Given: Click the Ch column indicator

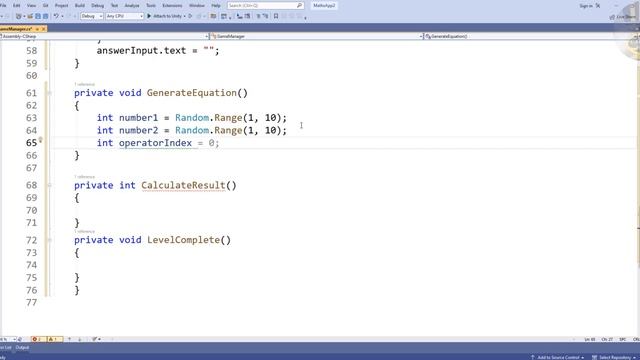Looking at the screenshot, I should tap(607, 339).
